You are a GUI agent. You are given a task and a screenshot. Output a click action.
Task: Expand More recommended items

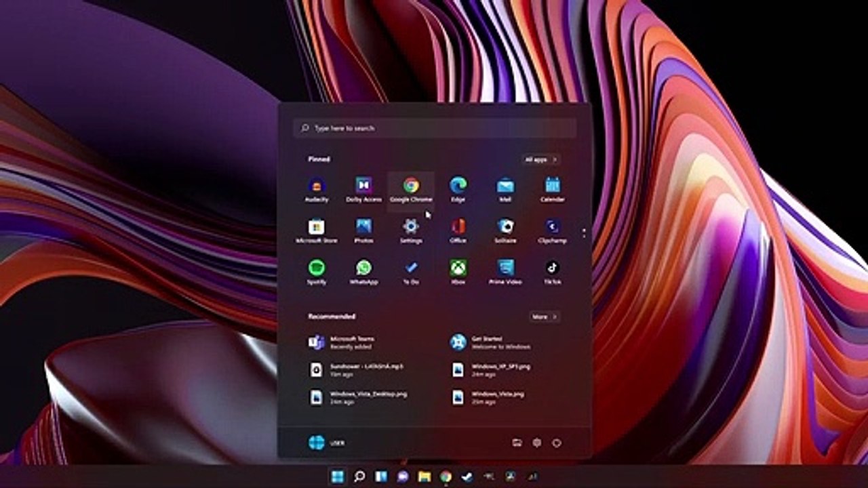coord(545,317)
